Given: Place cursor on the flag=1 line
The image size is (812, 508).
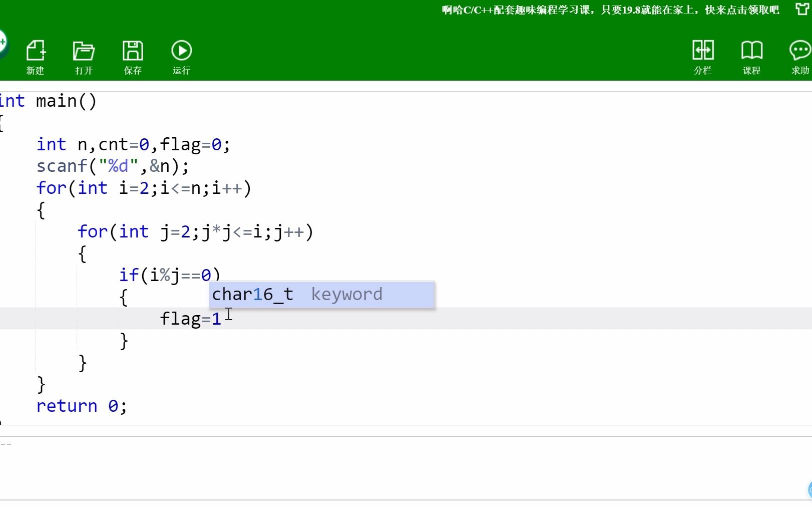Looking at the screenshot, I should click(x=190, y=319).
